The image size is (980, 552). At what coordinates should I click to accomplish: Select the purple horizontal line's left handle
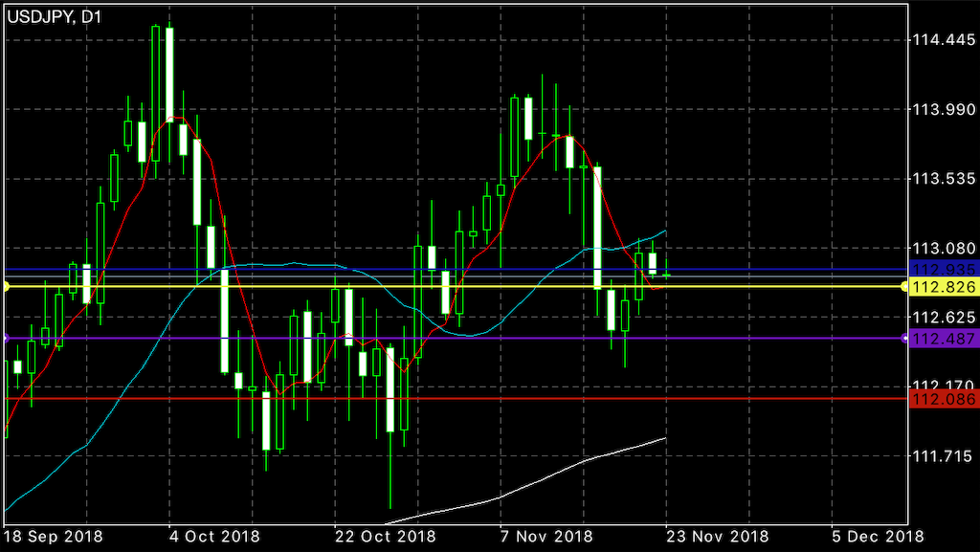[x=5, y=339]
